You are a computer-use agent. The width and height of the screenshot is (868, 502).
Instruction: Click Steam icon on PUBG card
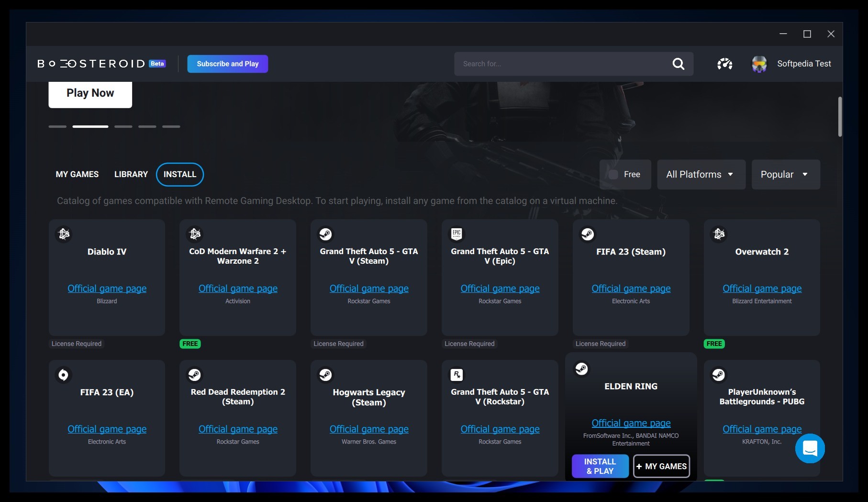click(x=719, y=375)
